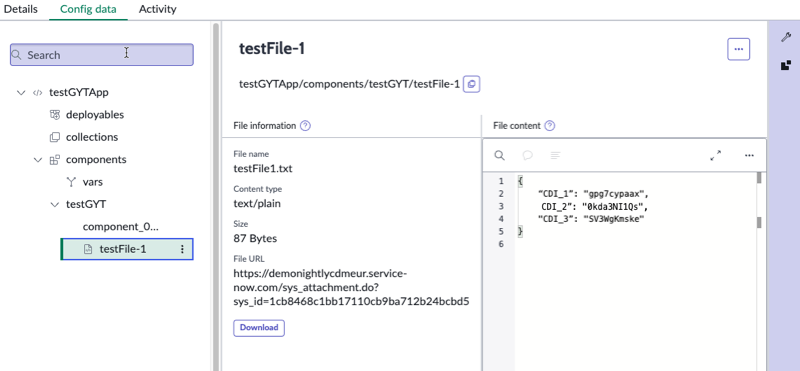Select the vars tree item
The image size is (800, 371).
coord(93,182)
